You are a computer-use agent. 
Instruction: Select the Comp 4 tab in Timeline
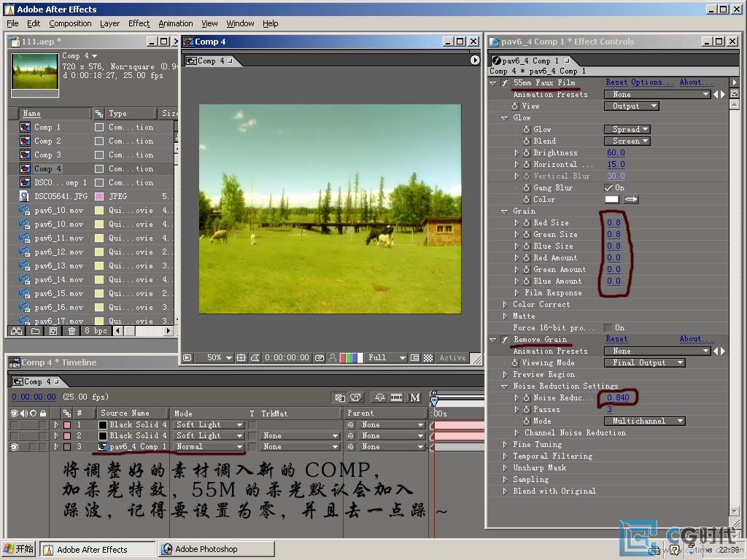click(36, 381)
